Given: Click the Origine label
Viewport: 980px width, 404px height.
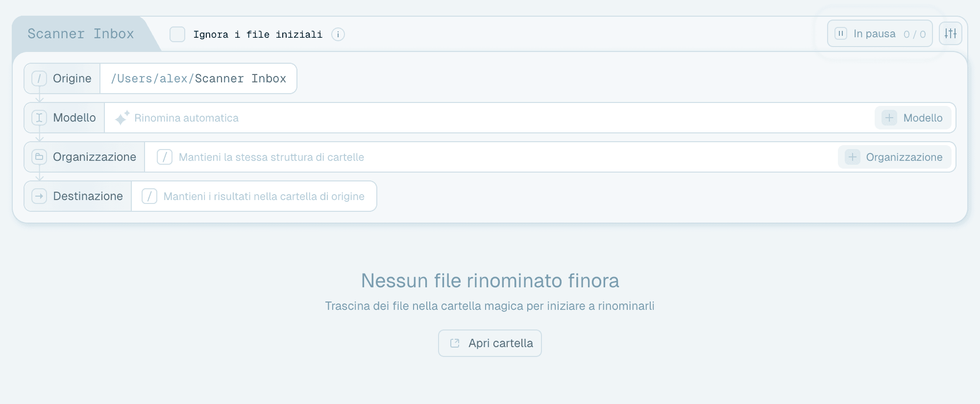Looking at the screenshot, I should (72, 78).
